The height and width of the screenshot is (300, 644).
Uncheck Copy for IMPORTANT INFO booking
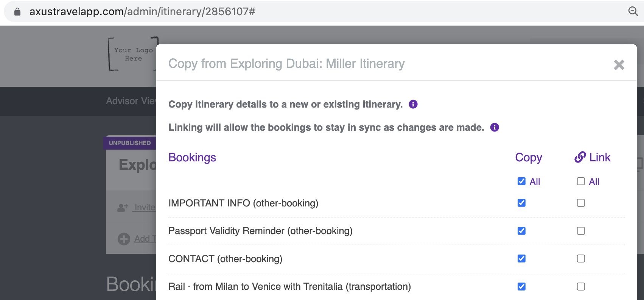[x=521, y=203]
